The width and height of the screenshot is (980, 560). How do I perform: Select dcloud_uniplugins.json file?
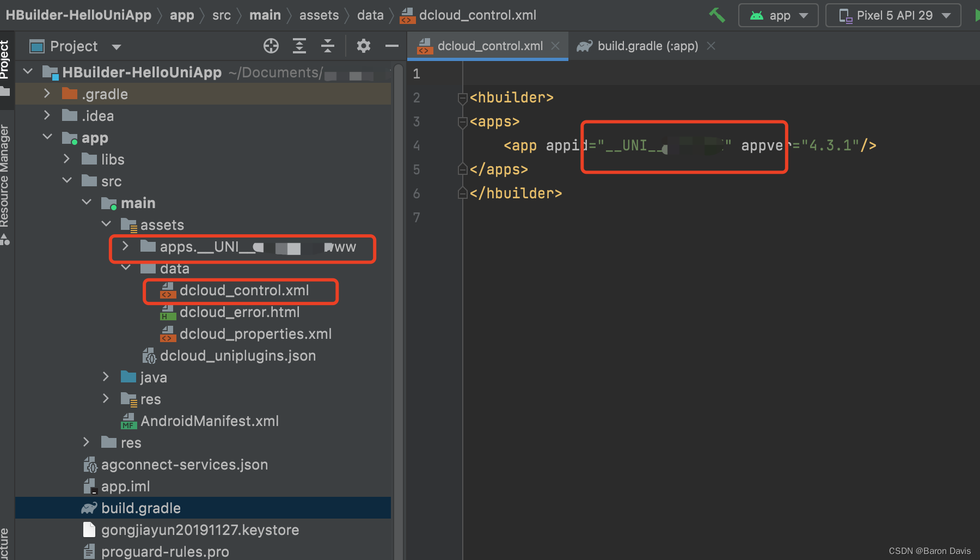point(238,356)
